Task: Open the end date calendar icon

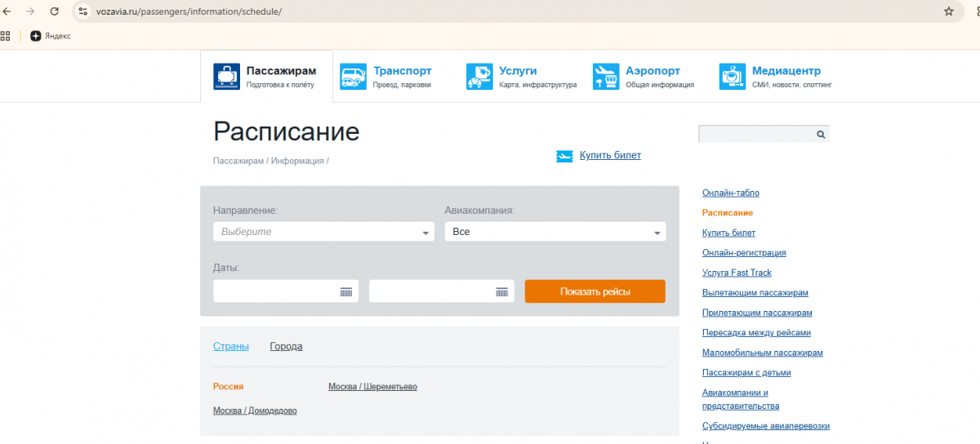Action: click(x=501, y=291)
